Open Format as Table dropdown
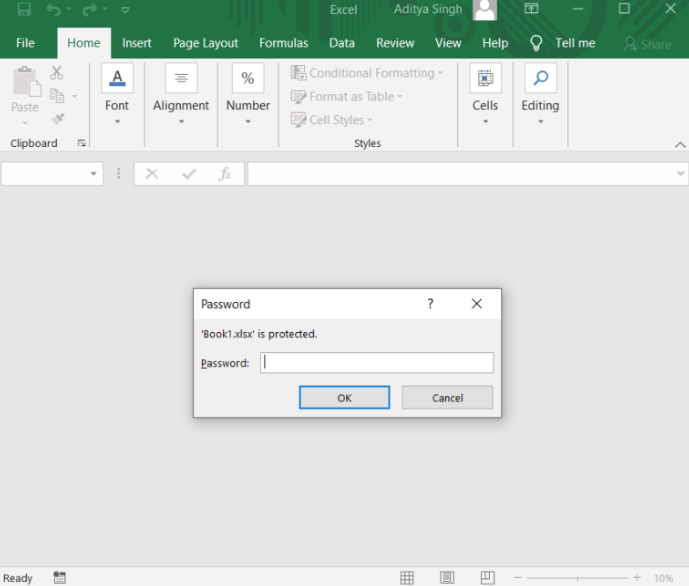 tap(346, 97)
